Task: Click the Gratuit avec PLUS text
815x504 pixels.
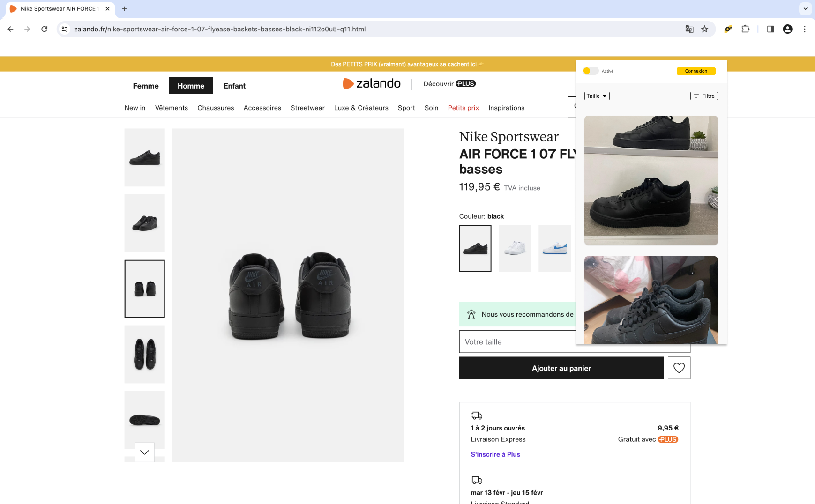Action: pyautogui.click(x=648, y=439)
